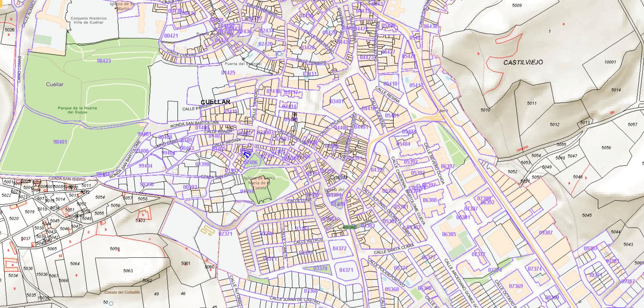Click the km 0 road marker
This screenshot has height=308, width=644.
(444, 111)
